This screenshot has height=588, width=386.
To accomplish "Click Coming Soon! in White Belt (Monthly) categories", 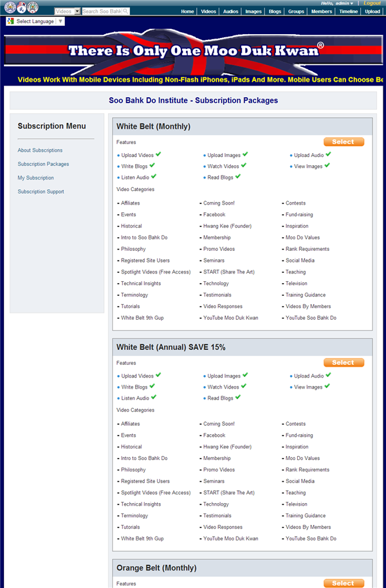I will pyautogui.click(x=219, y=203).
